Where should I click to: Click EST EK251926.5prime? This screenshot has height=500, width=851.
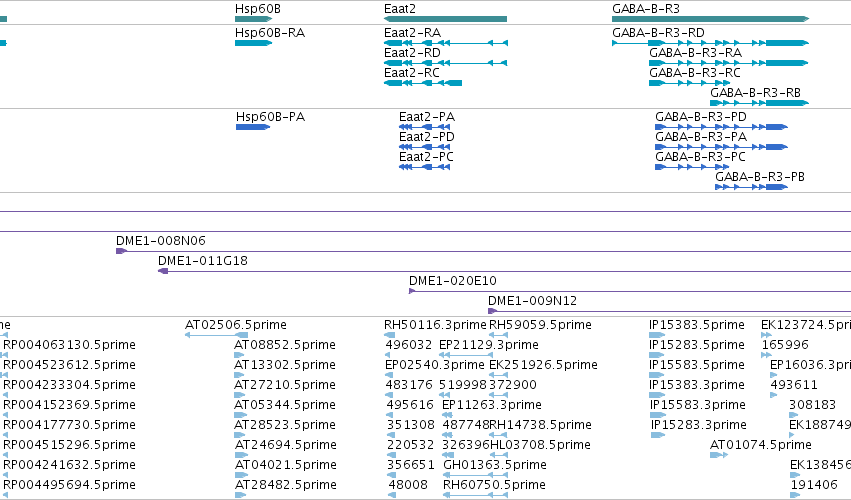[x=543, y=365]
